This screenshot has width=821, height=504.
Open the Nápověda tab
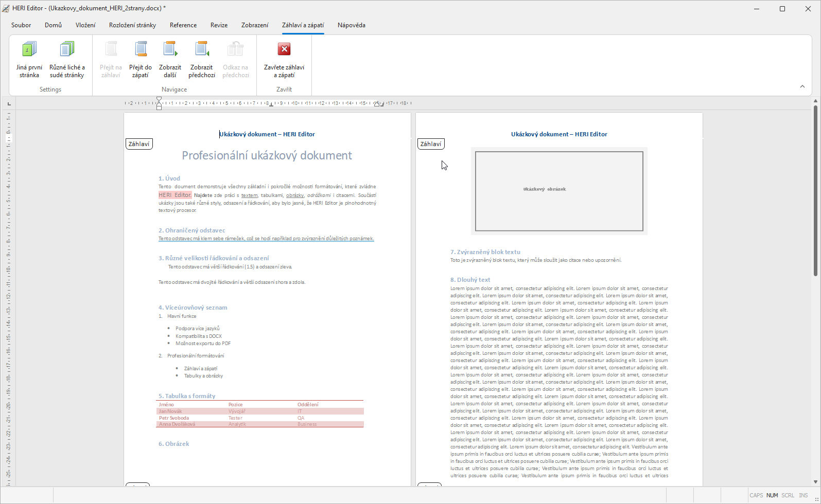pos(352,25)
